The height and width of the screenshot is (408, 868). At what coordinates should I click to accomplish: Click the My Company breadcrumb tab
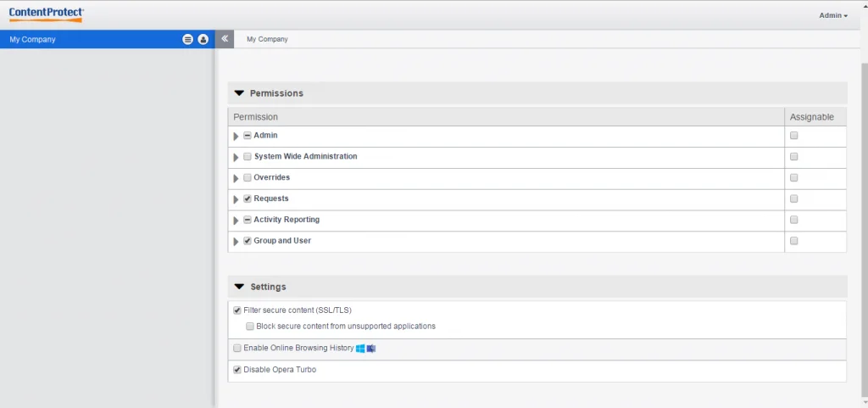pyautogui.click(x=267, y=39)
